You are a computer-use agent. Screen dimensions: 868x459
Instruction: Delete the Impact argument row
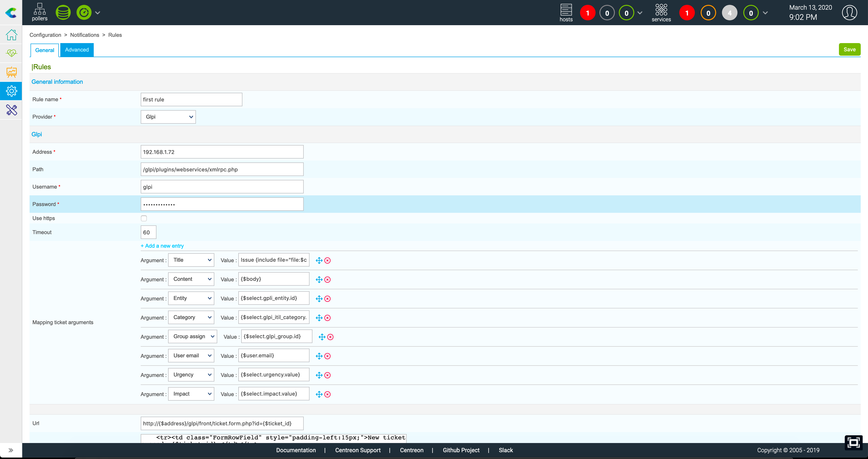[x=327, y=394]
